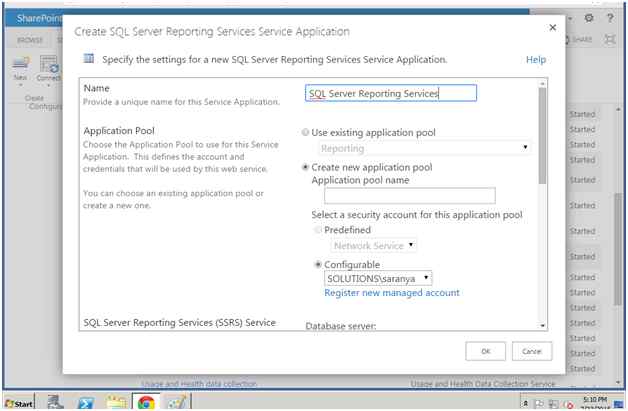The image size is (628, 411).
Task: Click the Usage and Health data collection link
Action: pyautogui.click(x=199, y=384)
